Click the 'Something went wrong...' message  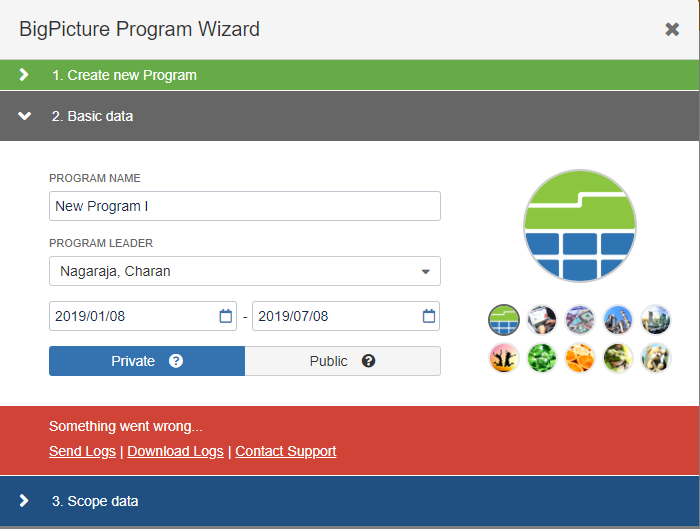click(126, 426)
